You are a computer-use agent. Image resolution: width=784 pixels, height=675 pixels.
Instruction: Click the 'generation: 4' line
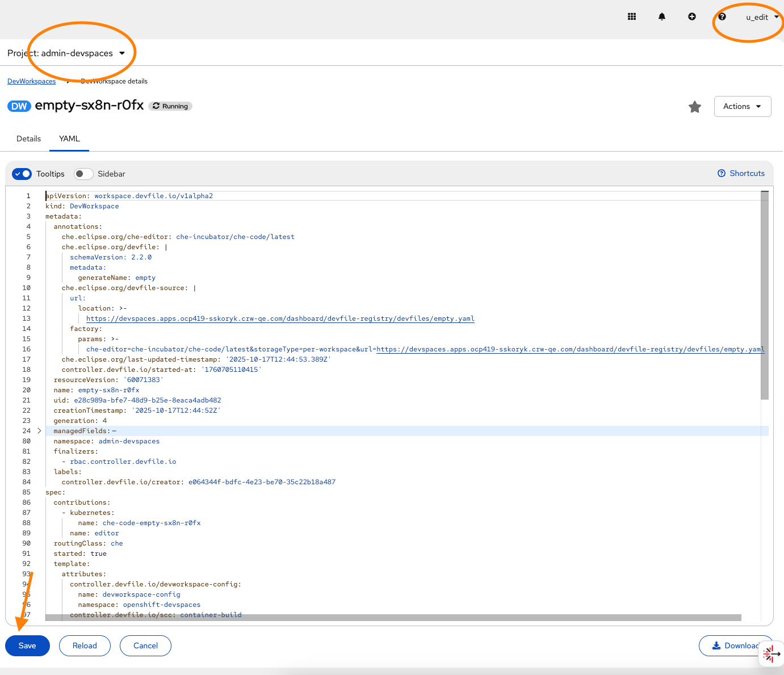tap(80, 421)
